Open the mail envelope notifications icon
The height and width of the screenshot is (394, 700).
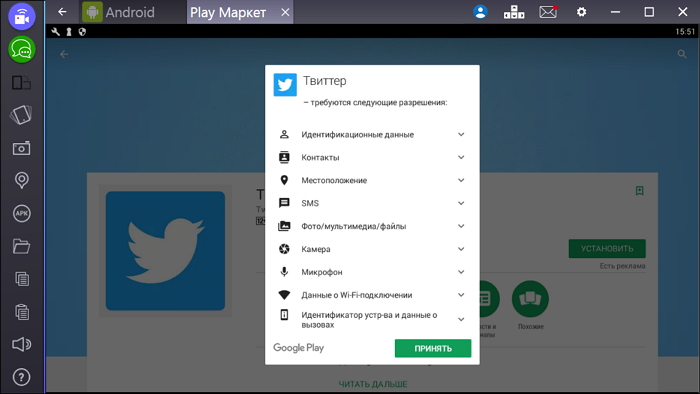tap(548, 12)
